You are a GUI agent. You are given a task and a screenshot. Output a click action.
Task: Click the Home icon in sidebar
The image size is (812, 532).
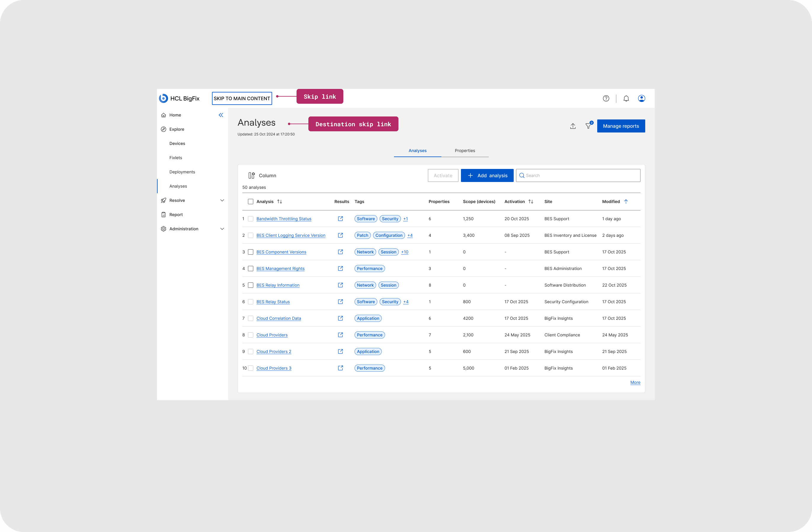164,115
